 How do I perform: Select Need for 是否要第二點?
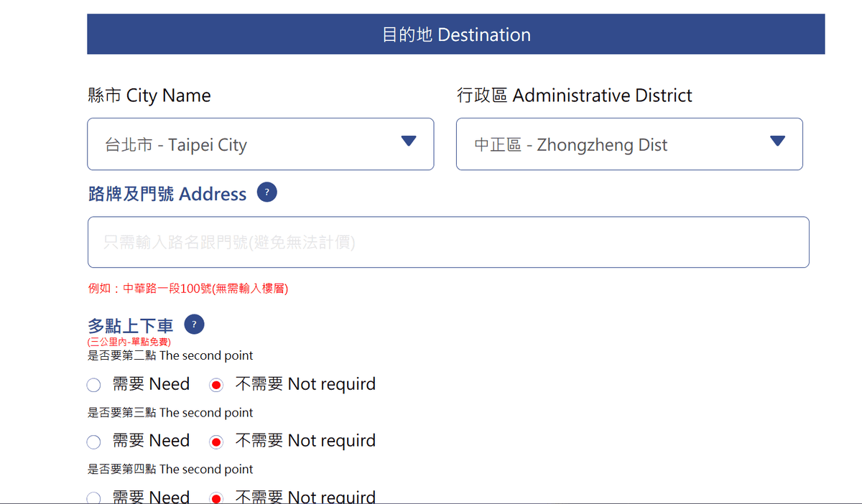coord(94,386)
